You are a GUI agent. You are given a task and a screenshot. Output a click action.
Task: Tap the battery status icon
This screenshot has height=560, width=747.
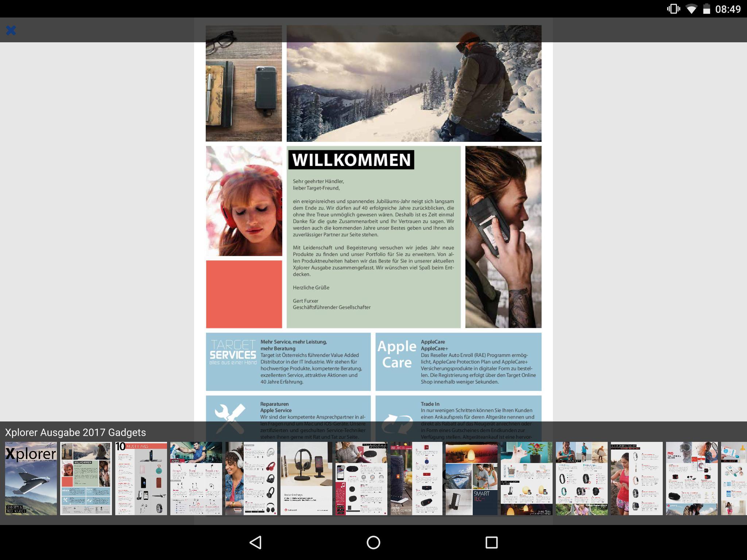pyautogui.click(x=707, y=9)
